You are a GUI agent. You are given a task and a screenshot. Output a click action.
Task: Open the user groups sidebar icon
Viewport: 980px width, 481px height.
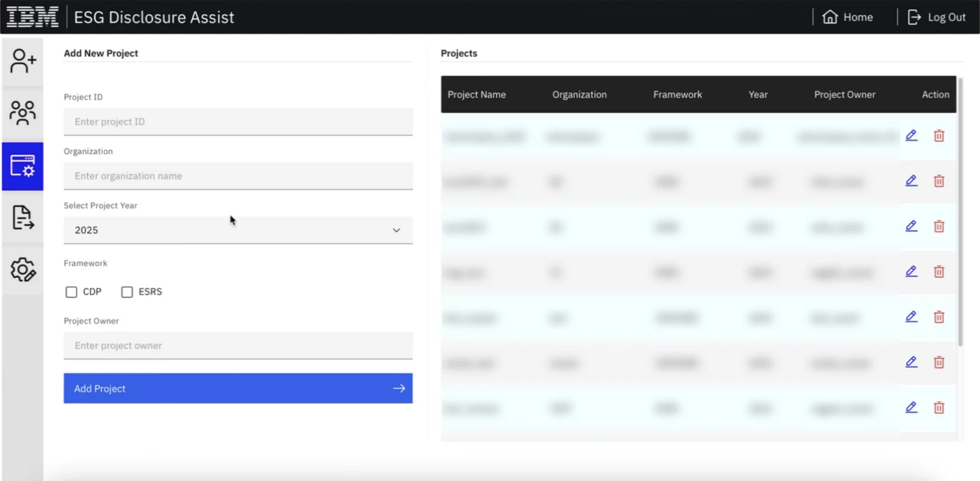click(23, 113)
